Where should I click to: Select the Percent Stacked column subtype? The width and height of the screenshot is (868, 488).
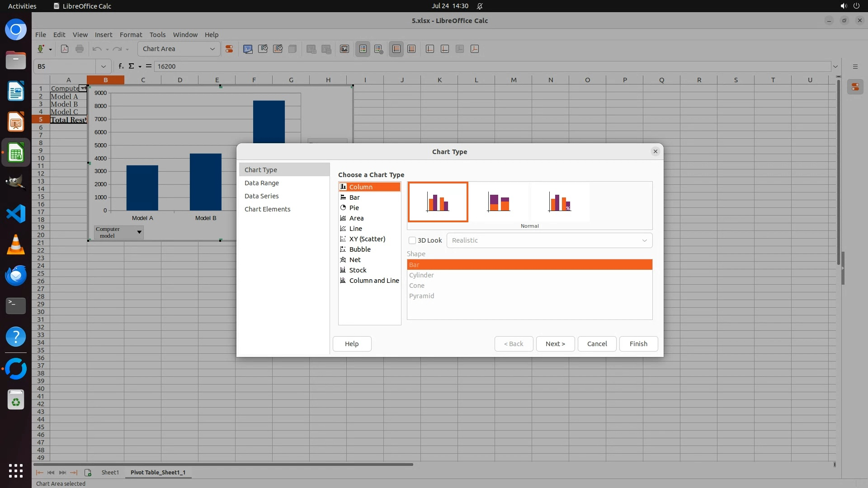(560, 202)
